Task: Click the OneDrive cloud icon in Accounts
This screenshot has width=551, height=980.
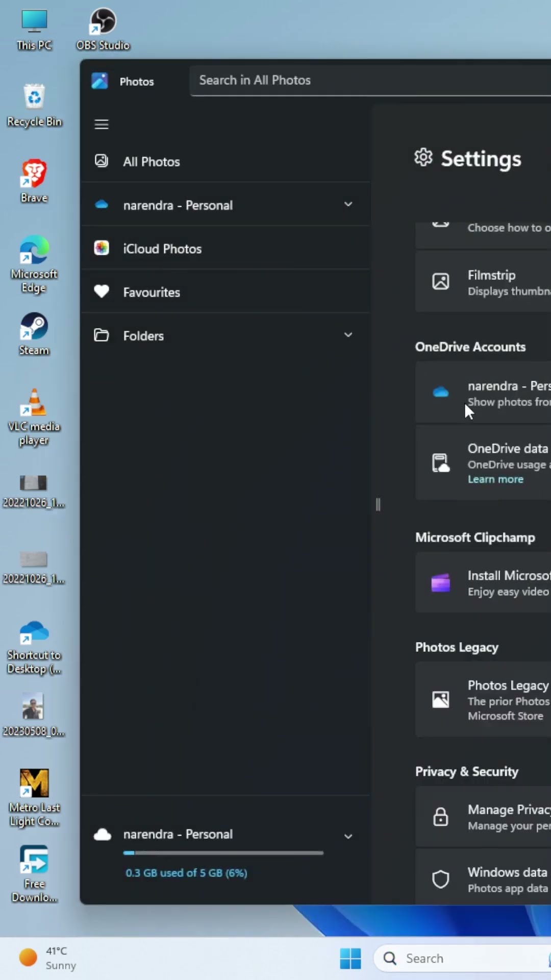Action: [x=441, y=392]
